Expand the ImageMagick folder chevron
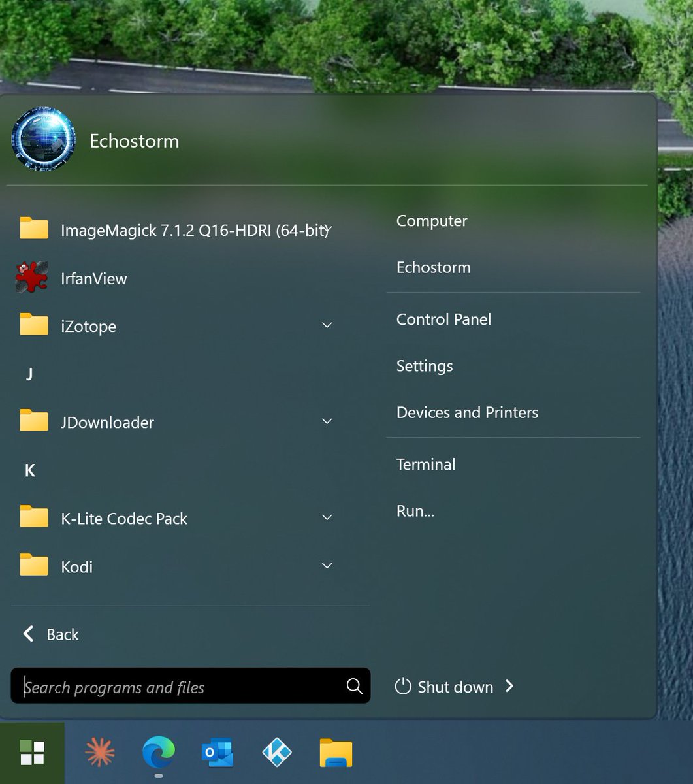Viewport: 693px width, 784px height. [x=327, y=229]
